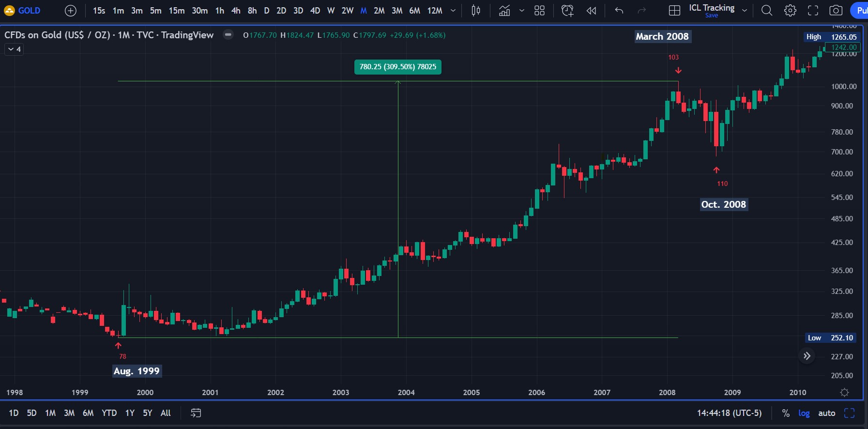868x429 pixels.
Task: Open the select layout grid icon
Action: pyautogui.click(x=674, y=10)
